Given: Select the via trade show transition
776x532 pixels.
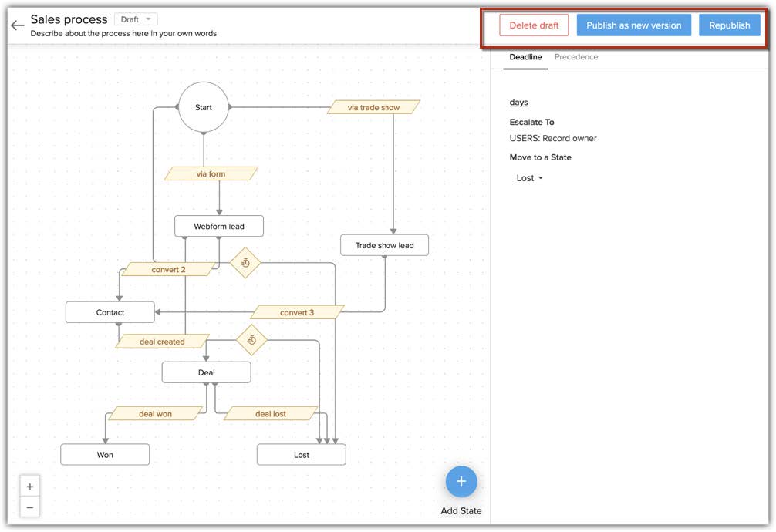Looking at the screenshot, I should pyautogui.click(x=373, y=107).
